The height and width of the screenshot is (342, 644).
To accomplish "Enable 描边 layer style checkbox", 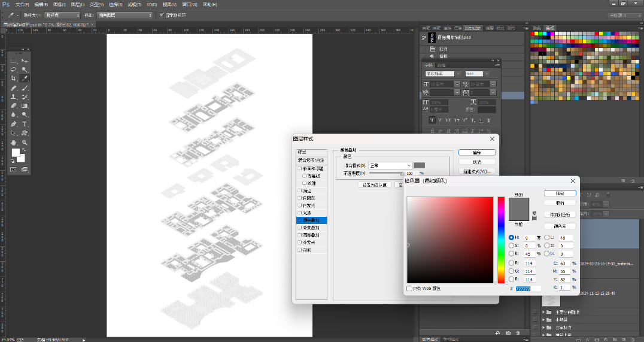I will click(299, 190).
